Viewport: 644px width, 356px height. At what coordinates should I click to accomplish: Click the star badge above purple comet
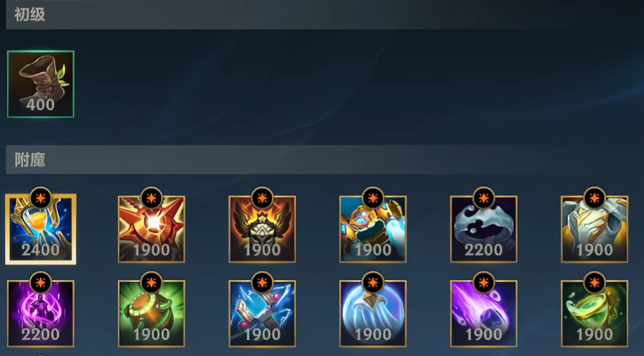pos(484,283)
